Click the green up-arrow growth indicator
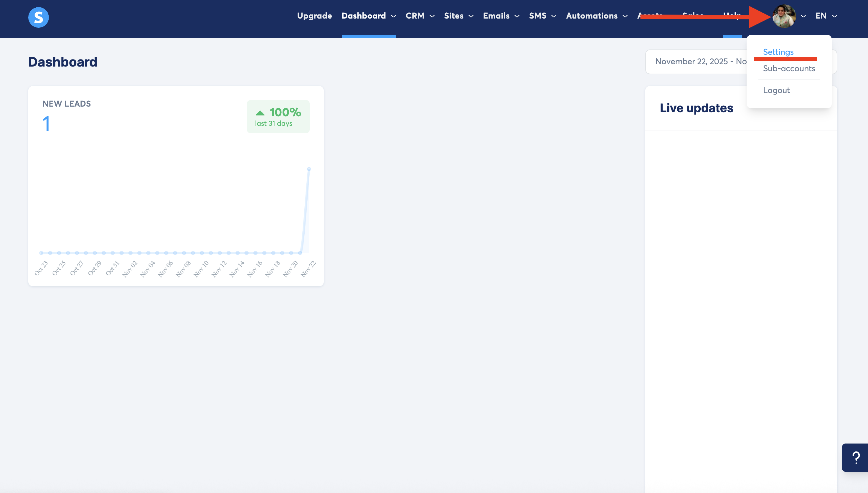Screen dimensions: 868x493 coord(260,113)
